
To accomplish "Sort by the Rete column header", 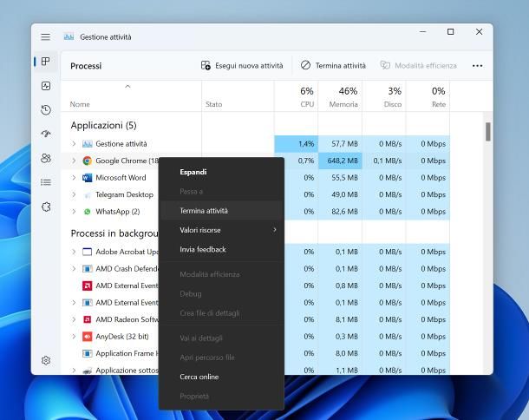I will [428, 96].
